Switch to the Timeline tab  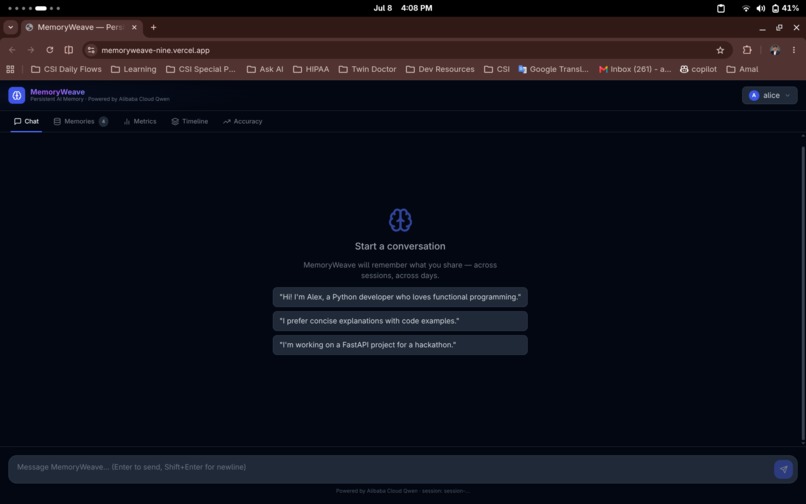tap(190, 121)
